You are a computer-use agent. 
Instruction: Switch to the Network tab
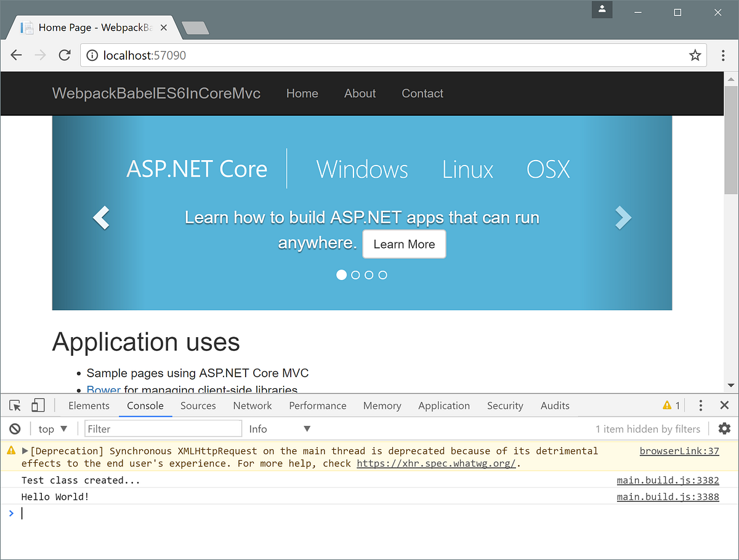pyautogui.click(x=252, y=406)
